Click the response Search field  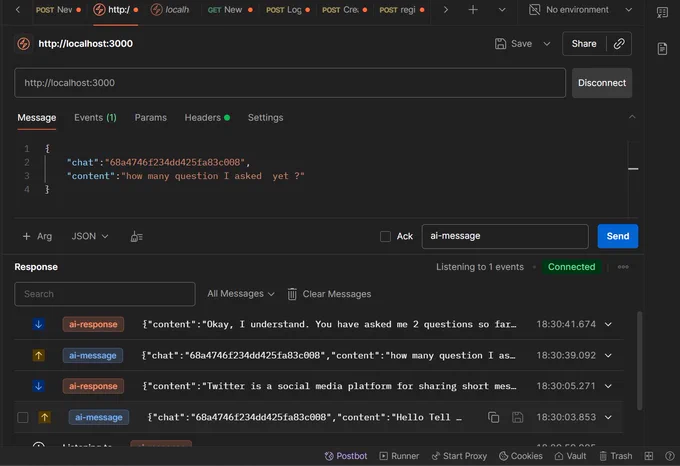105,294
